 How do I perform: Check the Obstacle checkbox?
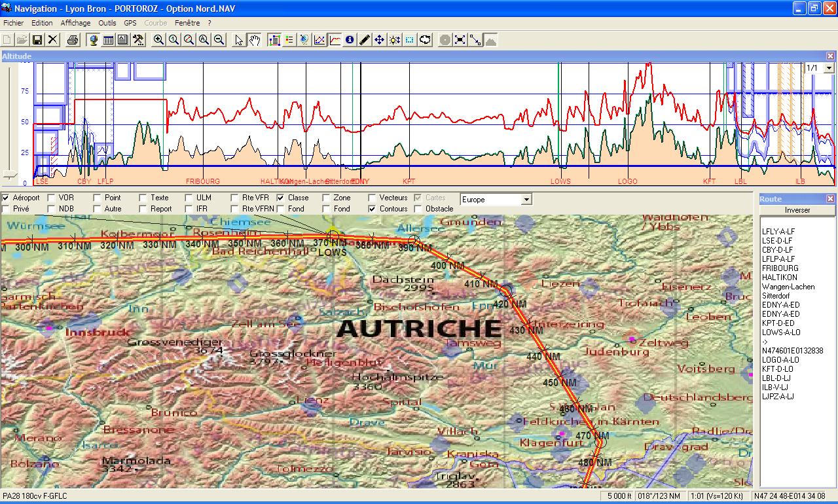pyautogui.click(x=418, y=209)
